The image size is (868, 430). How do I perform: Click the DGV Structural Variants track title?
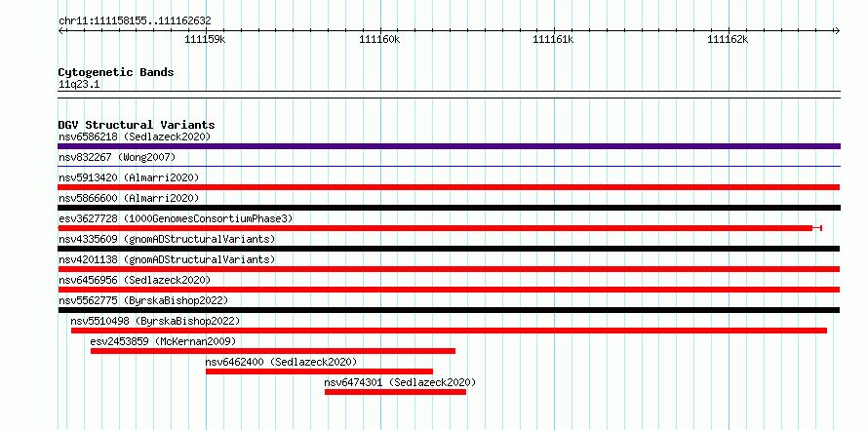click(x=137, y=125)
